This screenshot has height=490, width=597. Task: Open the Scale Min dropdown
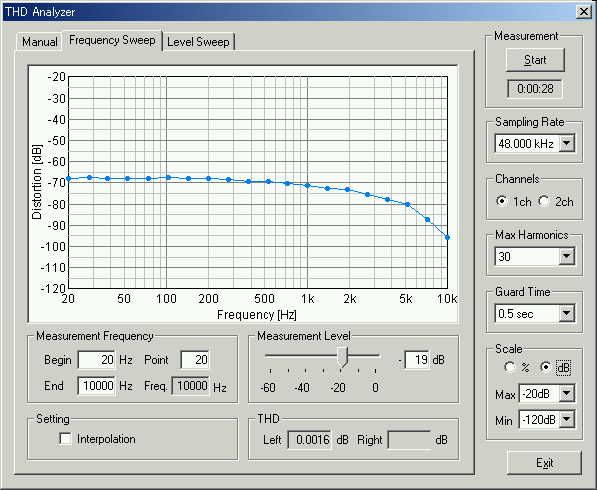coord(567,420)
